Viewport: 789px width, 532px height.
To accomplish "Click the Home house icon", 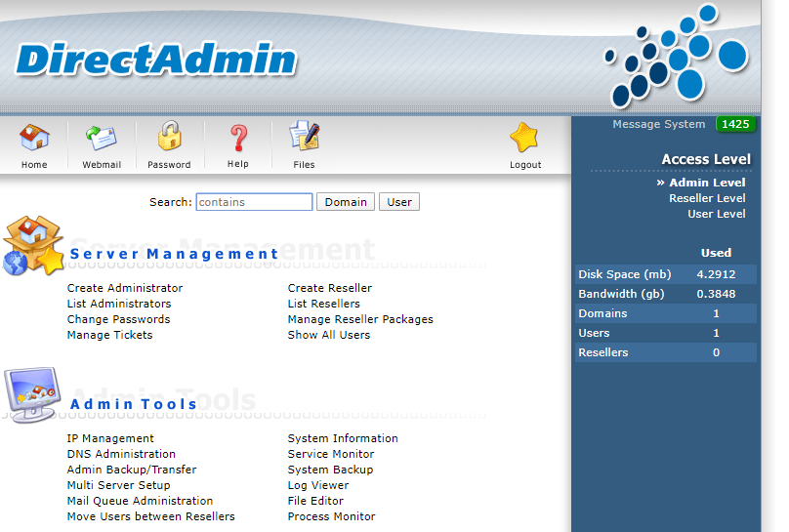I will pyautogui.click(x=34, y=138).
